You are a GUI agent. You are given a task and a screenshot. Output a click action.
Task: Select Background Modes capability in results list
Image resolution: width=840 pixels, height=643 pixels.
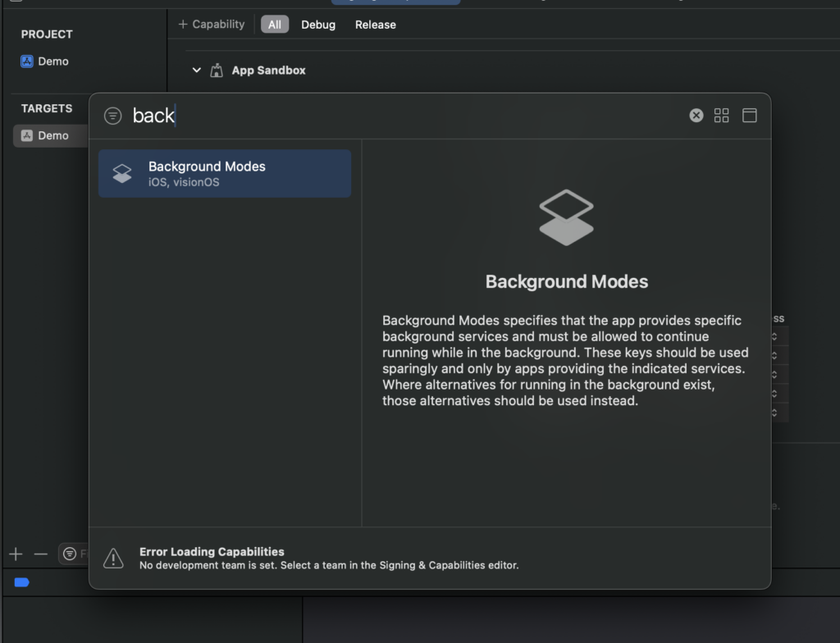225,173
